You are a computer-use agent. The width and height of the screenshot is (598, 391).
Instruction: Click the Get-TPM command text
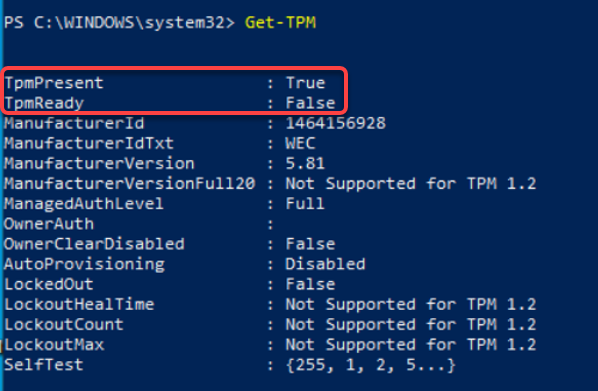coord(280,23)
